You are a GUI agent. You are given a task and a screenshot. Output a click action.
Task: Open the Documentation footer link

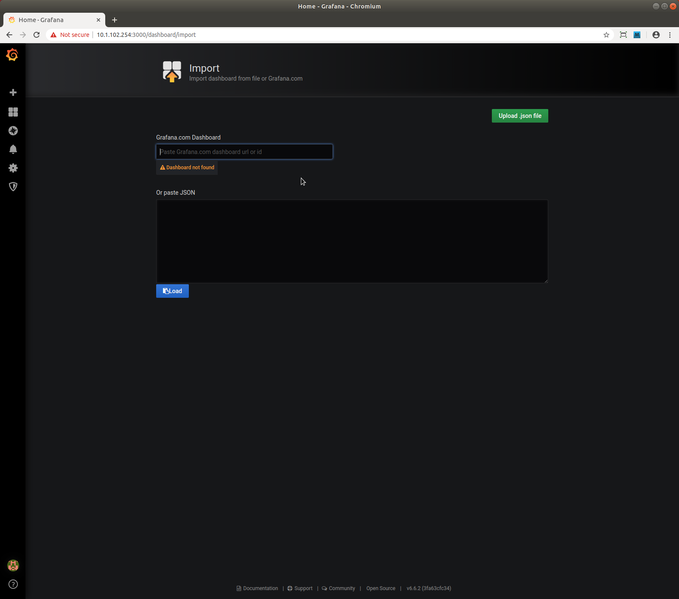(257, 588)
